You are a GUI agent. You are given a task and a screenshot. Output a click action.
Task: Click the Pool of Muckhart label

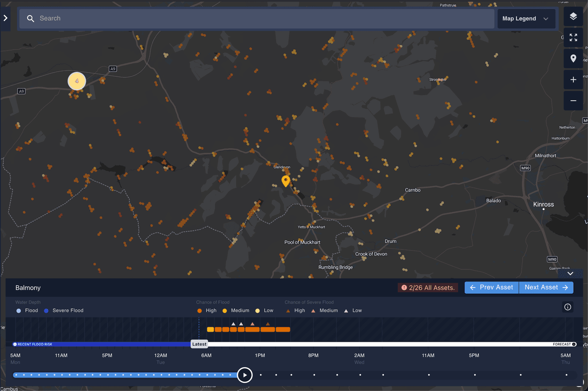tap(302, 242)
